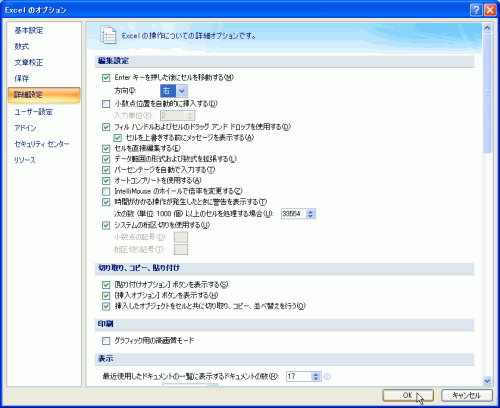The height and width of the screenshot is (408, 500).
Task: Click the vertical scrollbar thumb
Action: [x=487, y=93]
